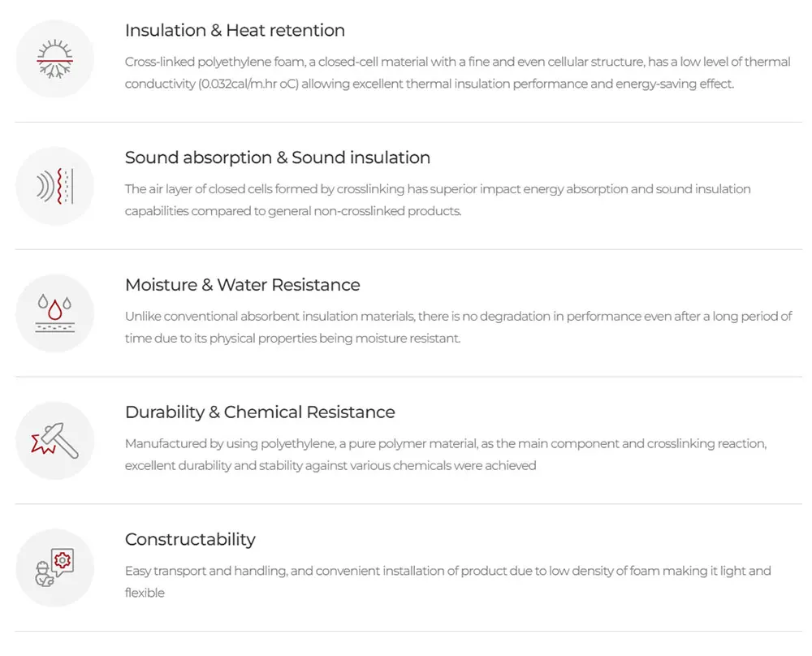Viewport: 812px width, 656px height.
Task: Click the hammer impact durability icon
Action: pyautogui.click(x=55, y=441)
